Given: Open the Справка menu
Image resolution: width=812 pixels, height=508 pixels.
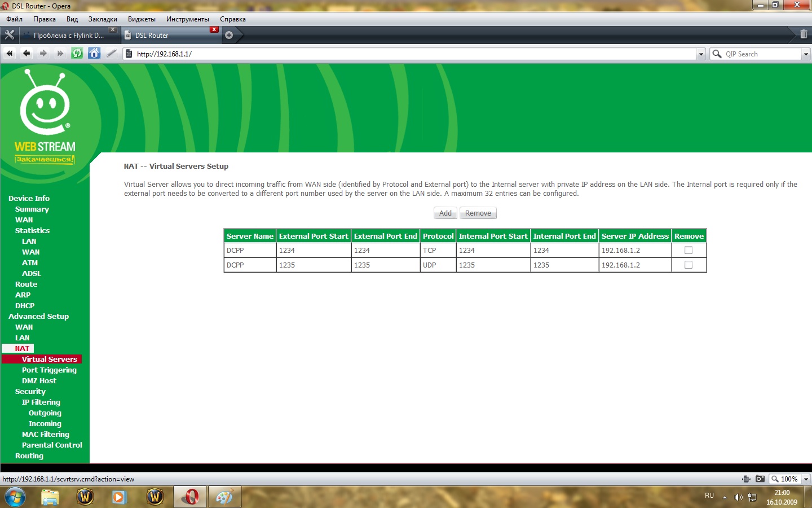Looking at the screenshot, I should [233, 19].
